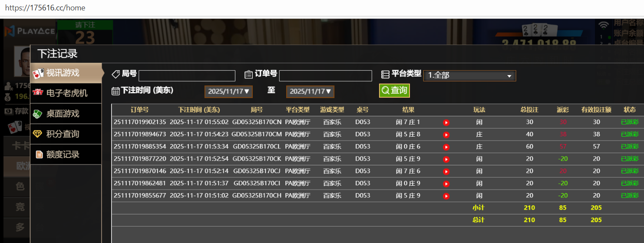Go to 积分查询 section
The image size is (644, 243).
[66, 134]
